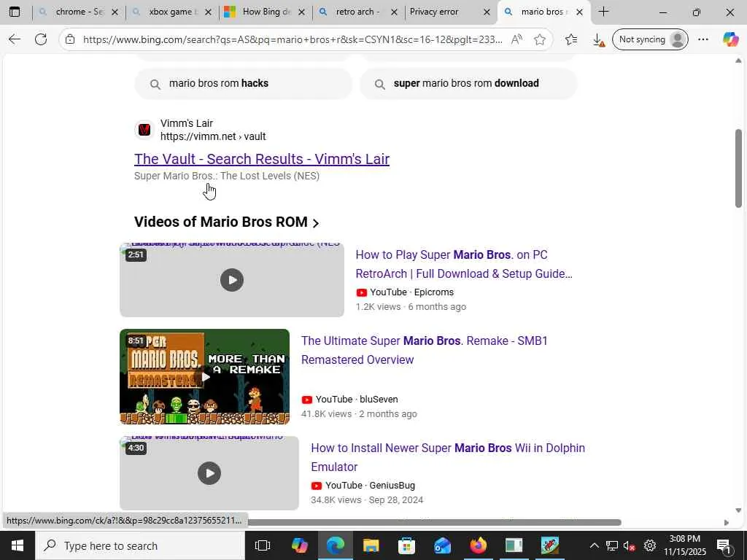Open Copilot from the taskbar
This screenshot has width=747, height=560.
click(x=299, y=545)
